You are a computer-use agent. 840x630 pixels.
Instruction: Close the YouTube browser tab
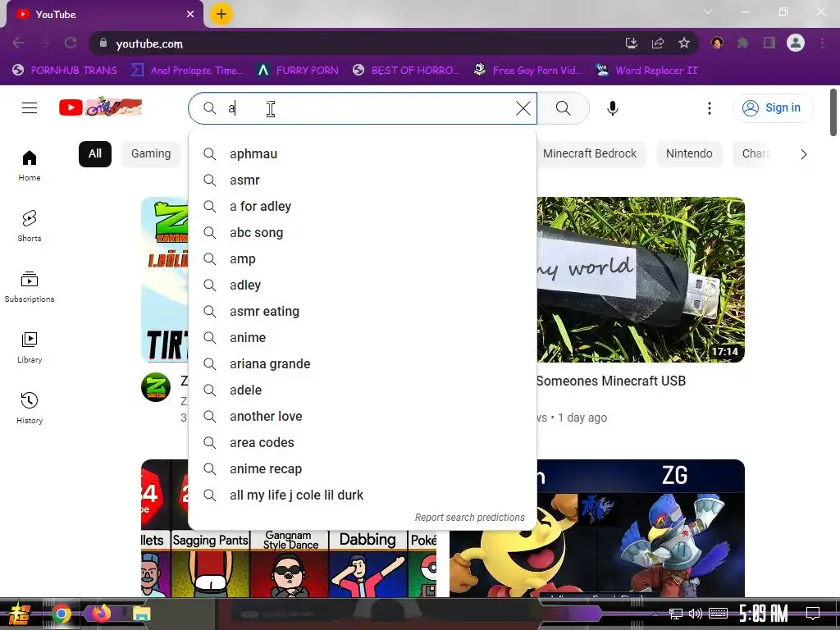[190, 15]
